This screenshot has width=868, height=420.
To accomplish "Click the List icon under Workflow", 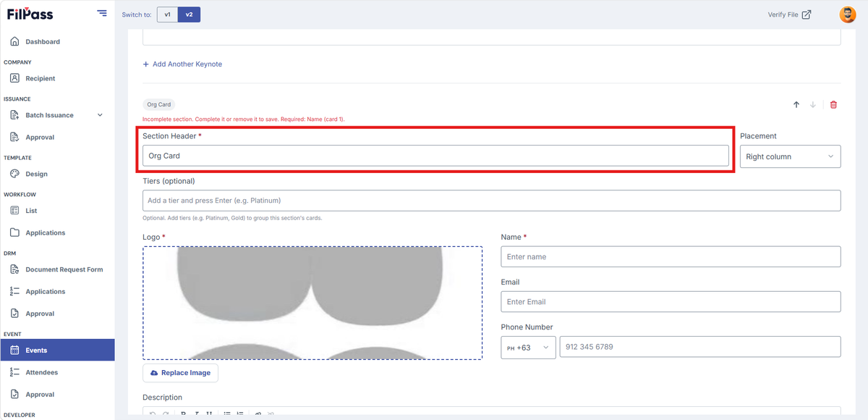I will (14, 211).
